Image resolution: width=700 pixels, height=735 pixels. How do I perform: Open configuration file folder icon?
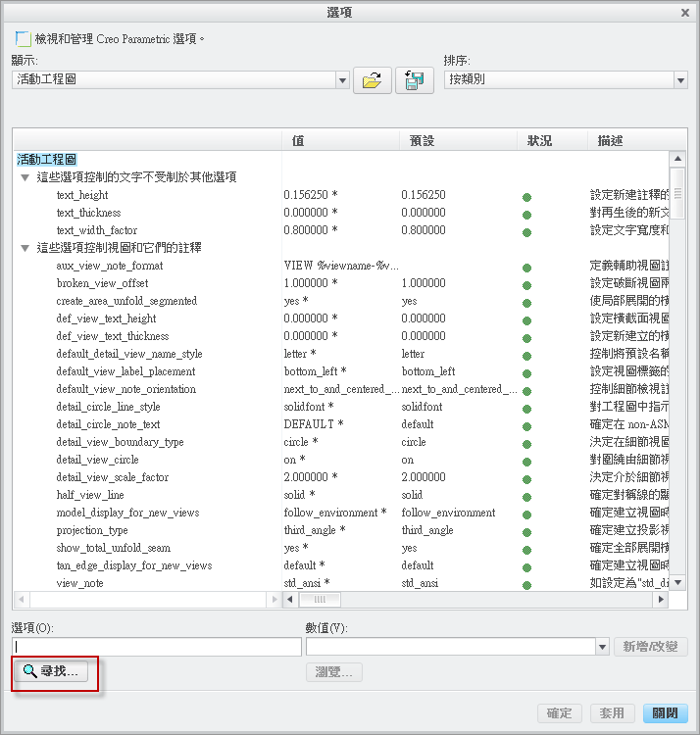(x=373, y=80)
